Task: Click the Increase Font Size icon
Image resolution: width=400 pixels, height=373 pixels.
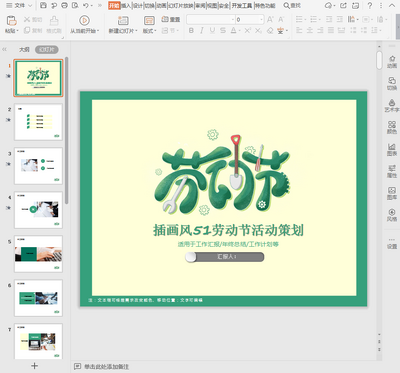Action: [x=270, y=20]
